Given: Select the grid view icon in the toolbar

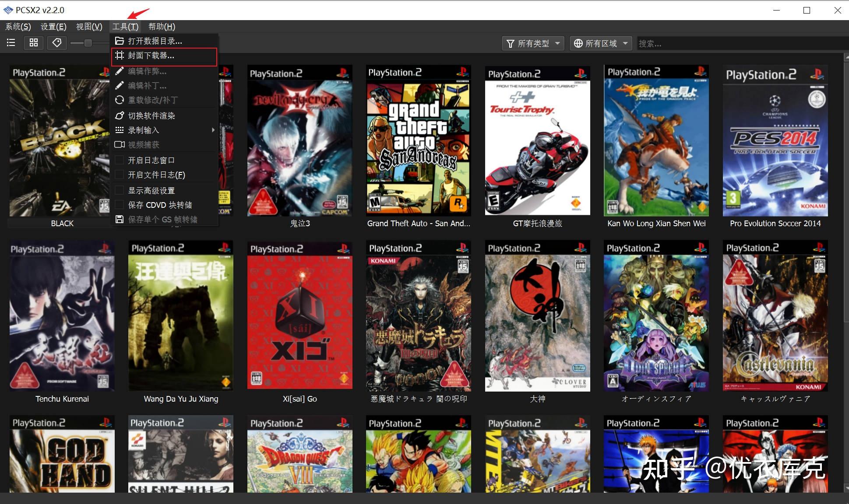Looking at the screenshot, I should tap(34, 42).
